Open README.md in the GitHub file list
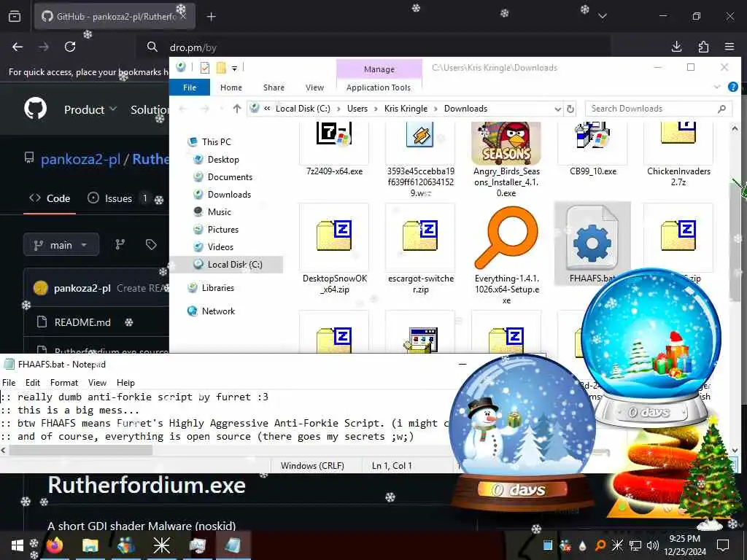Screen dimensions: 747x560 point(82,322)
